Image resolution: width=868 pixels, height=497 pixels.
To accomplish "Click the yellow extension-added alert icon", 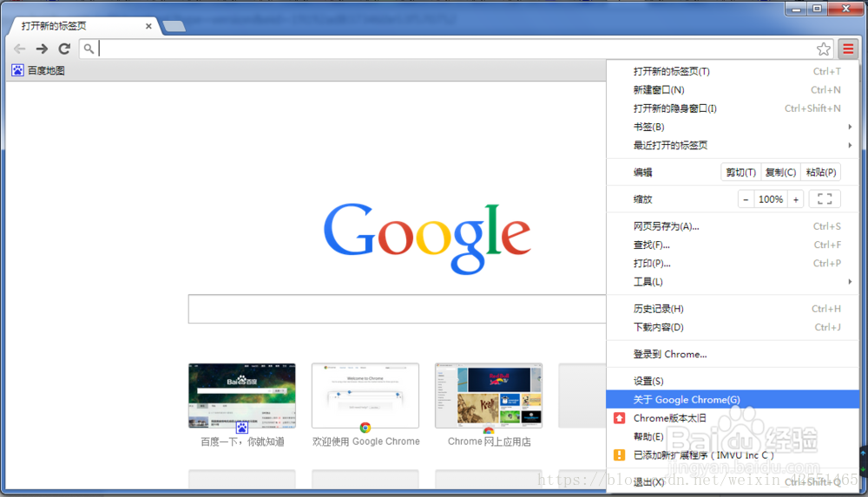I will pyautogui.click(x=620, y=455).
